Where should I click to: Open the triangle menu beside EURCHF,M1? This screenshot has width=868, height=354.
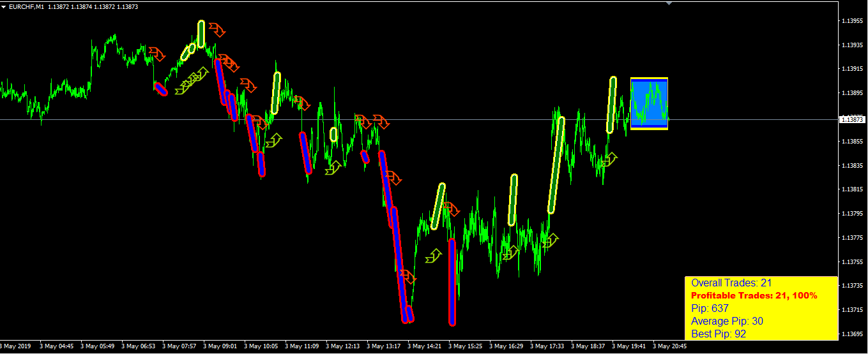tap(4, 6)
